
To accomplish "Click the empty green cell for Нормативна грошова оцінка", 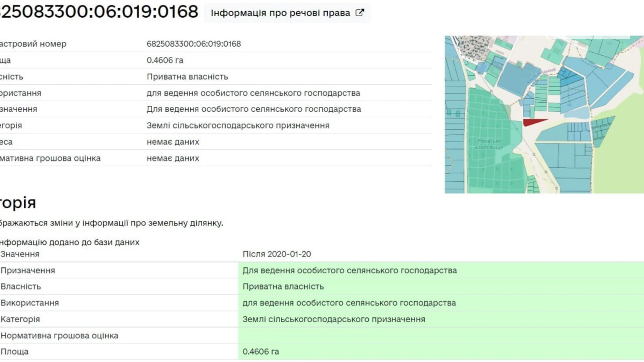I will (x=440, y=336).
